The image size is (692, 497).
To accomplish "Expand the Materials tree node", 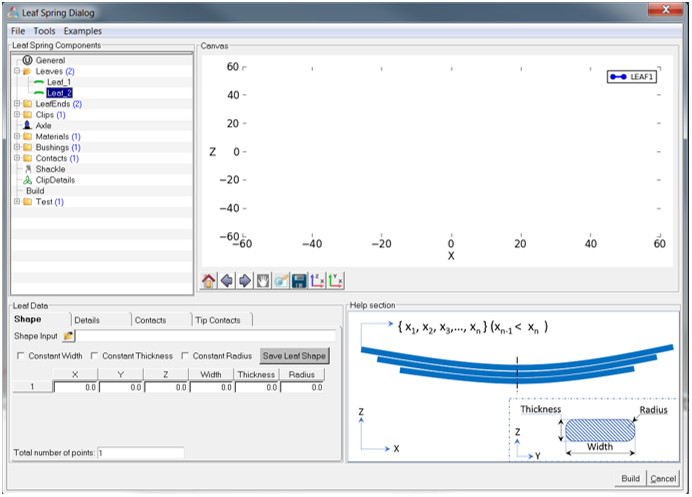I will click(x=17, y=137).
